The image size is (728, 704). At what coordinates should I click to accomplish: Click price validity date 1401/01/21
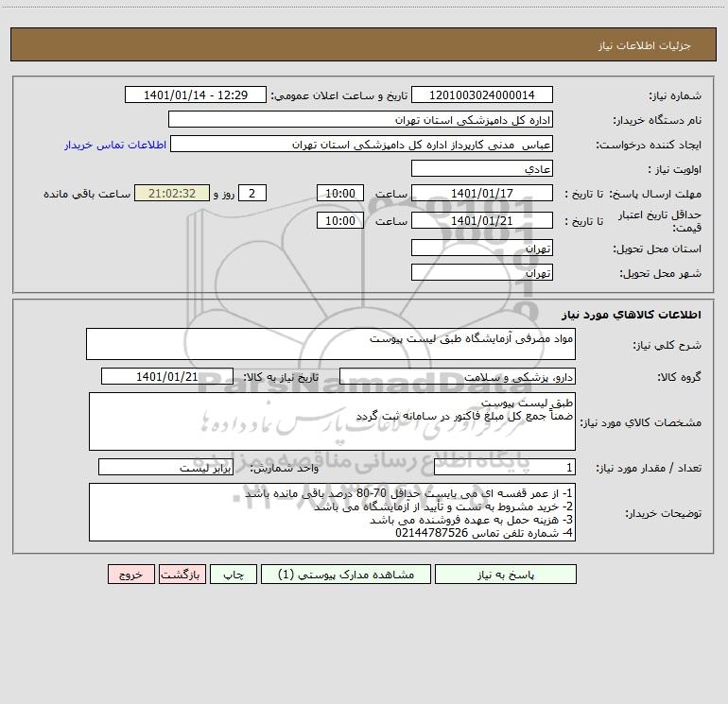(x=482, y=220)
